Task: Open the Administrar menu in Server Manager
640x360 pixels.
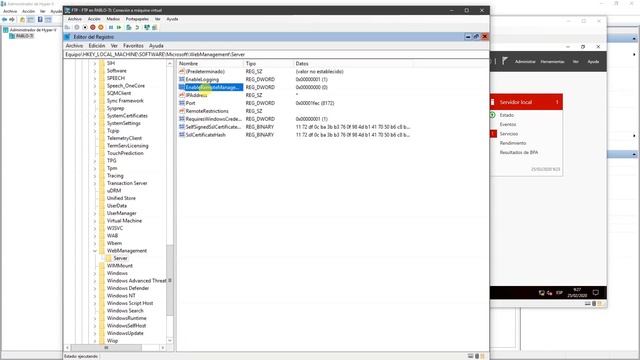Action: pyautogui.click(x=525, y=62)
